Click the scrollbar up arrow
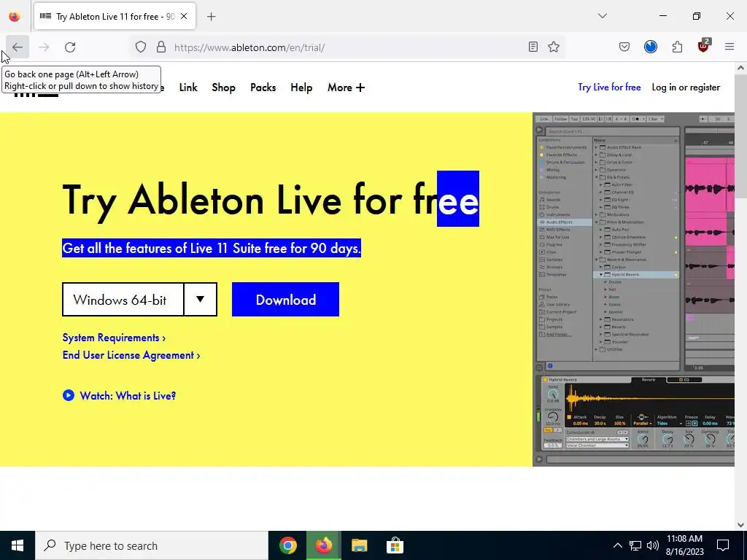This screenshot has height=560, width=747. point(740,68)
